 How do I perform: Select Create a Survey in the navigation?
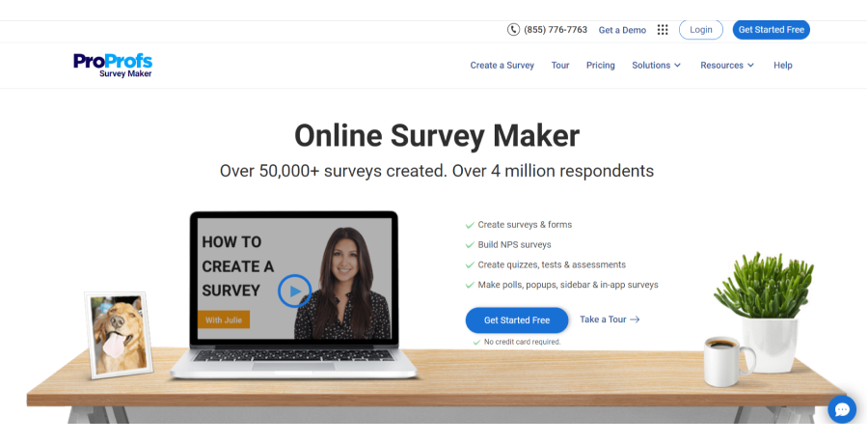502,66
